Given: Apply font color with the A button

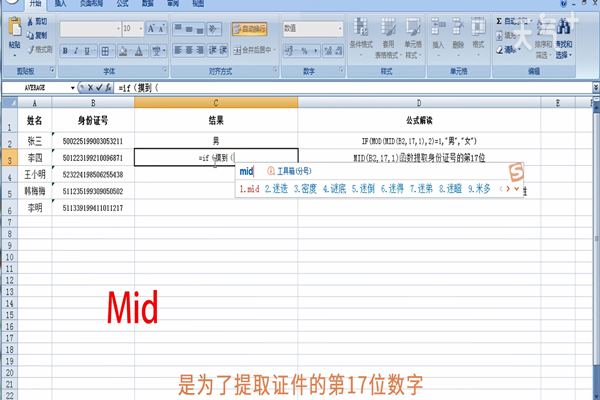Looking at the screenshot, I should (x=139, y=51).
